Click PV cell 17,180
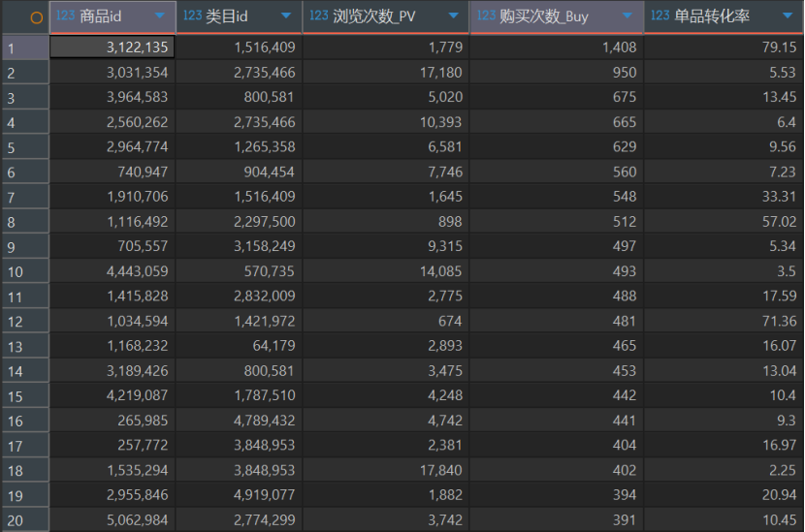This screenshot has width=805, height=532. (x=386, y=73)
